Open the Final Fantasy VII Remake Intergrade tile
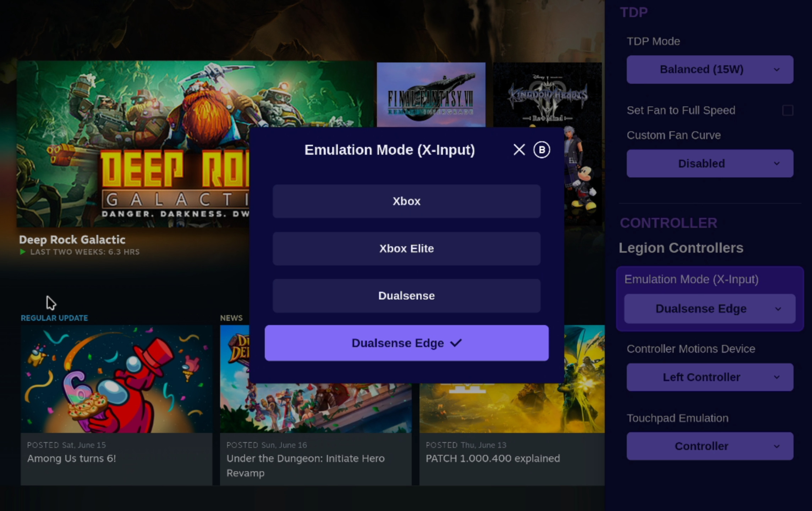Viewport: 812px width, 511px height. coord(431,95)
